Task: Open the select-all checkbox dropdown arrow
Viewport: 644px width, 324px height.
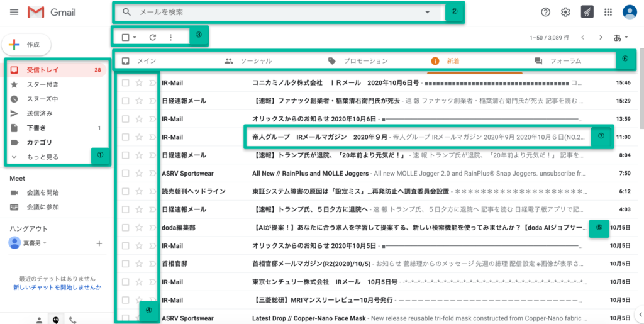Action: (135, 38)
